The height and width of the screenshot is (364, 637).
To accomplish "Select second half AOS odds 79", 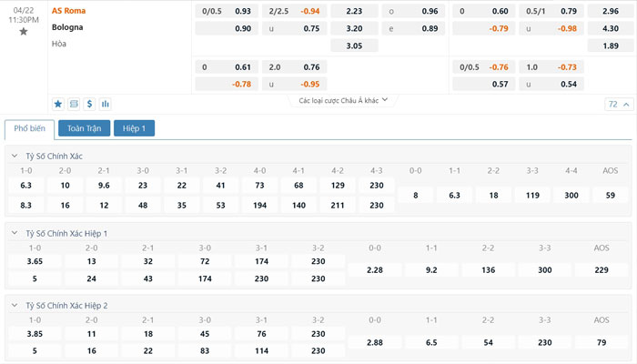I will point(602,342).
